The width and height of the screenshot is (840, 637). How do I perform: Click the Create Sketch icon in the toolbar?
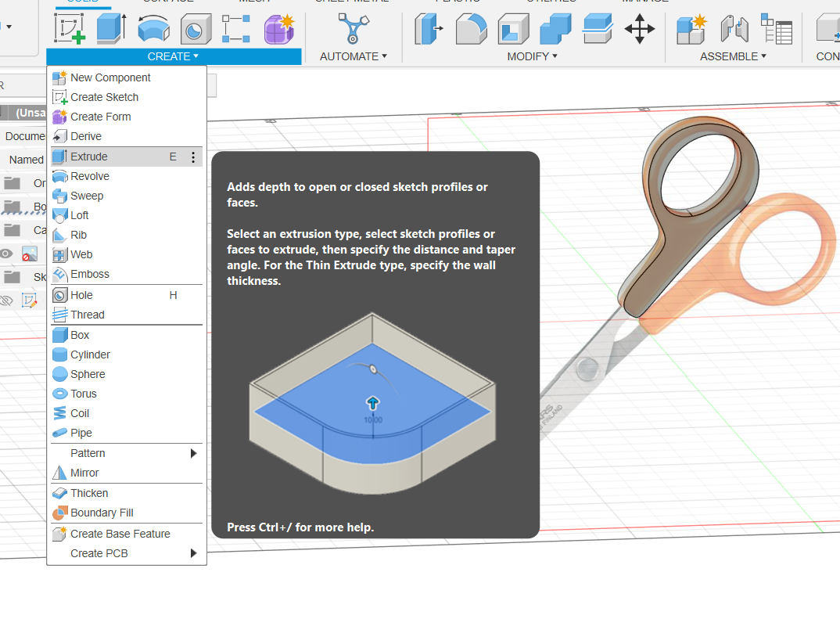[x=70, y=28]
